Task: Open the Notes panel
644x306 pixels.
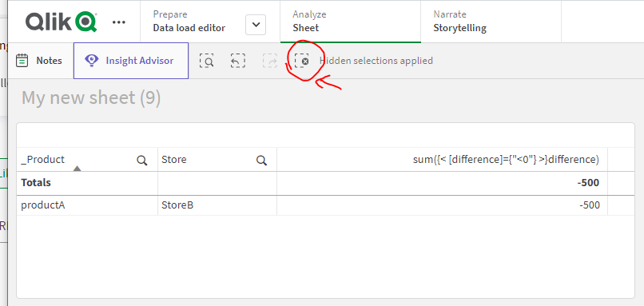Action: (x=39, y=61)
